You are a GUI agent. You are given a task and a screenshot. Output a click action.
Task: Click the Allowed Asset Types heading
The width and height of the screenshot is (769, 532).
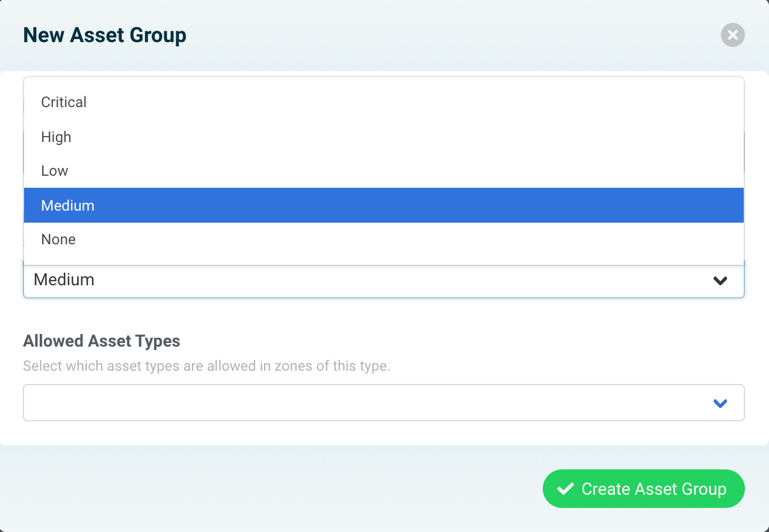102,341
